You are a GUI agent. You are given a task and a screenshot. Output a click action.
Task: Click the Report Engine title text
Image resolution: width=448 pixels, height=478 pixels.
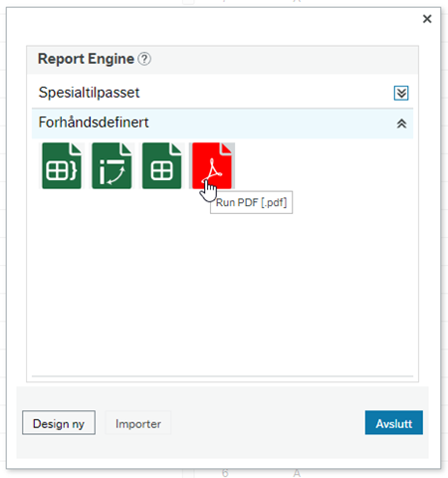point(86,59)
